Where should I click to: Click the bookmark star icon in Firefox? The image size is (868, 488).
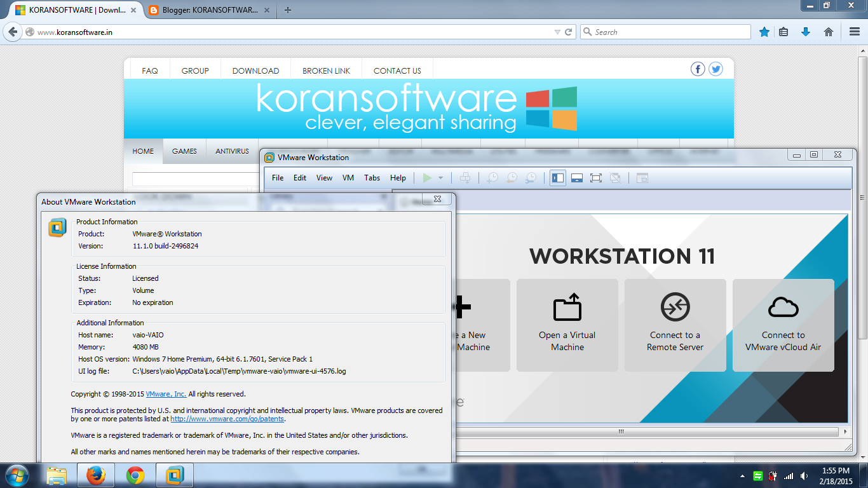click(764, 32)
